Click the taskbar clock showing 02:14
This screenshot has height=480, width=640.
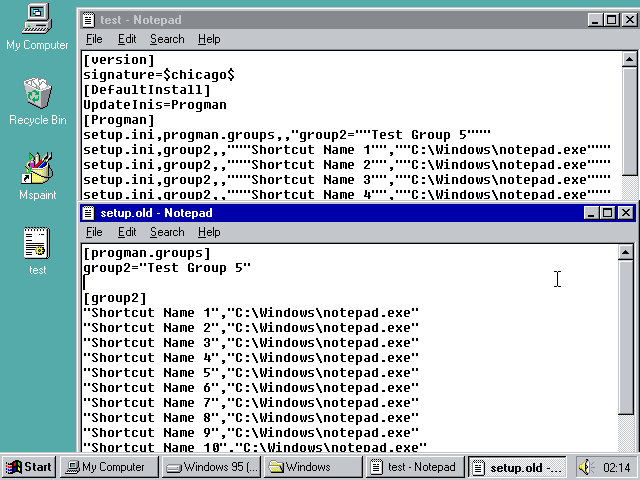coord(617,467)
